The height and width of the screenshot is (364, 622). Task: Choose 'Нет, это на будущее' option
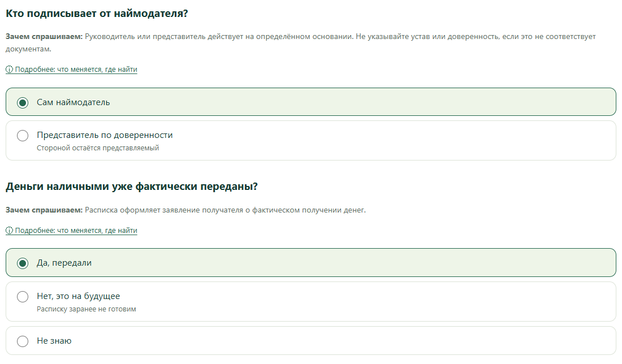[310, 302]
